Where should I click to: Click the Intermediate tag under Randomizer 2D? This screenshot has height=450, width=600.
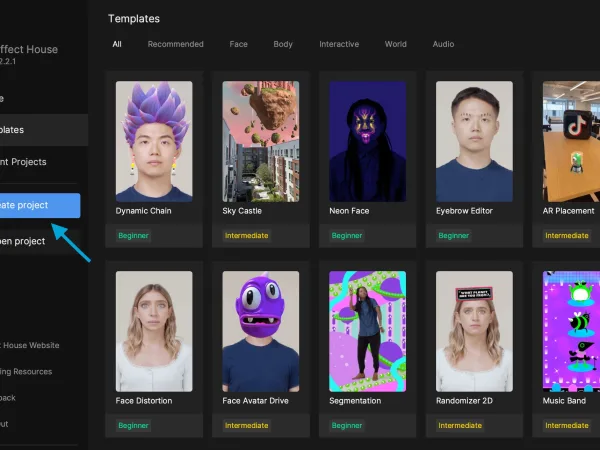click(x=460, y=426)
